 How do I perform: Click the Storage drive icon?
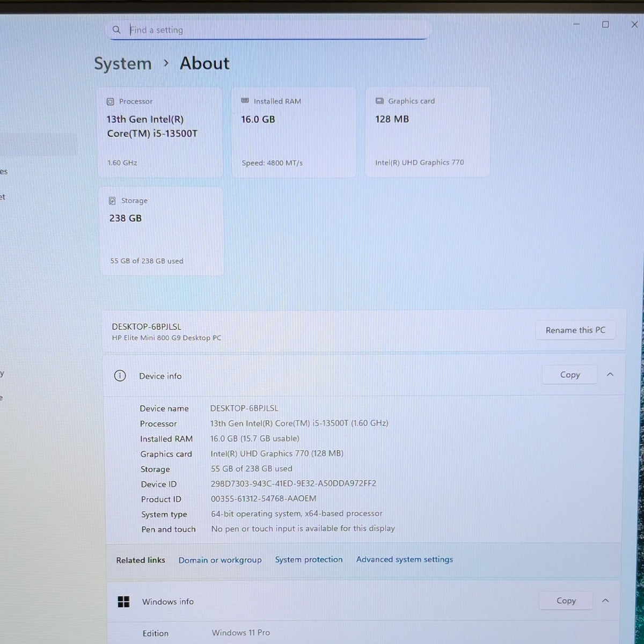click(112, 201)
